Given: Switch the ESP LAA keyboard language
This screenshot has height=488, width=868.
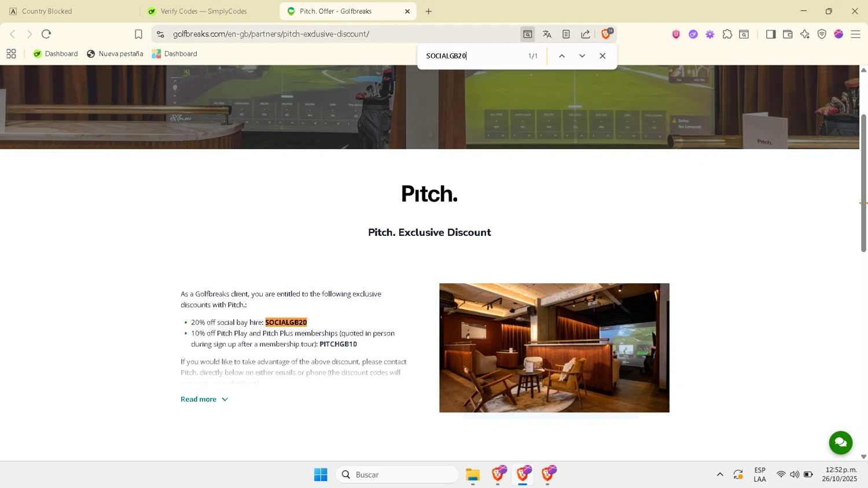Looking at the screenshot, I should 760,475.
